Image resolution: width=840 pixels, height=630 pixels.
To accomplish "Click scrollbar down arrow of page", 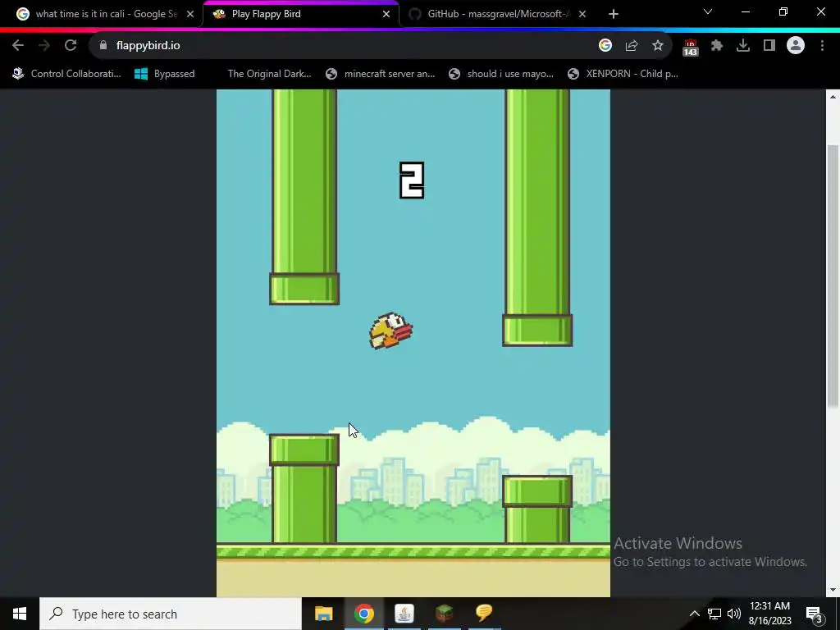I will point(833,590).
